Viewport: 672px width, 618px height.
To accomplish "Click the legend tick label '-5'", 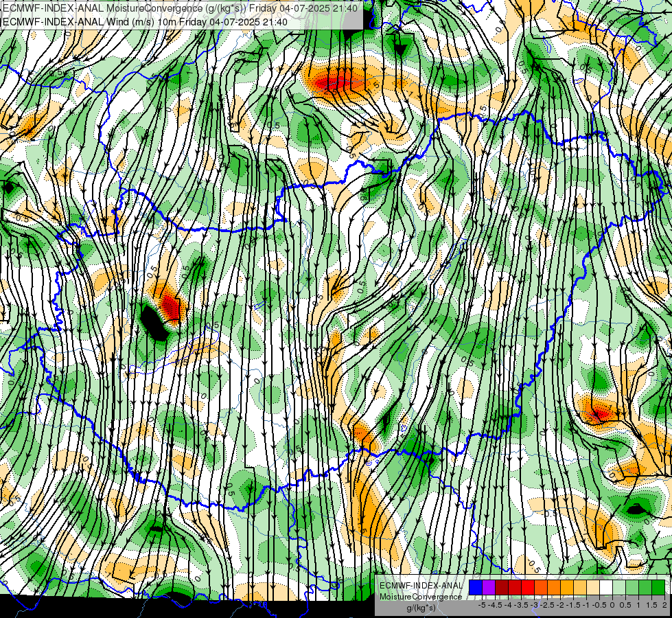I will 482,605.
